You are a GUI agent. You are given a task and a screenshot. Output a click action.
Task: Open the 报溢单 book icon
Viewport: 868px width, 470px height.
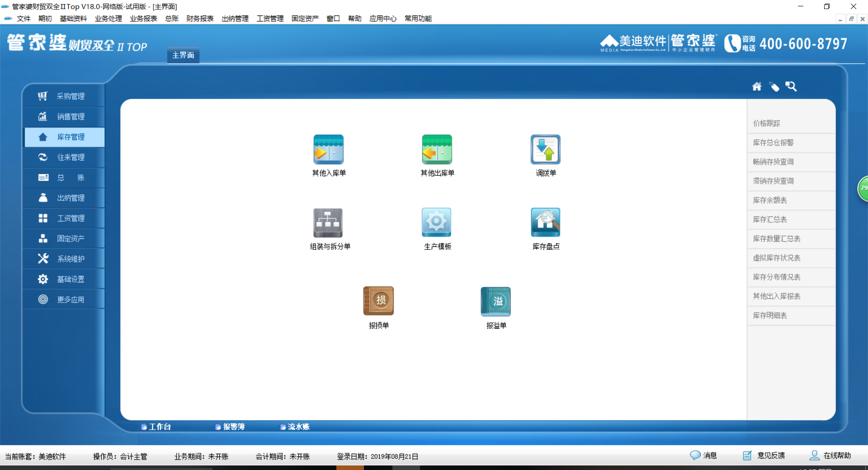pyautogui.click(x=496, y=301)
